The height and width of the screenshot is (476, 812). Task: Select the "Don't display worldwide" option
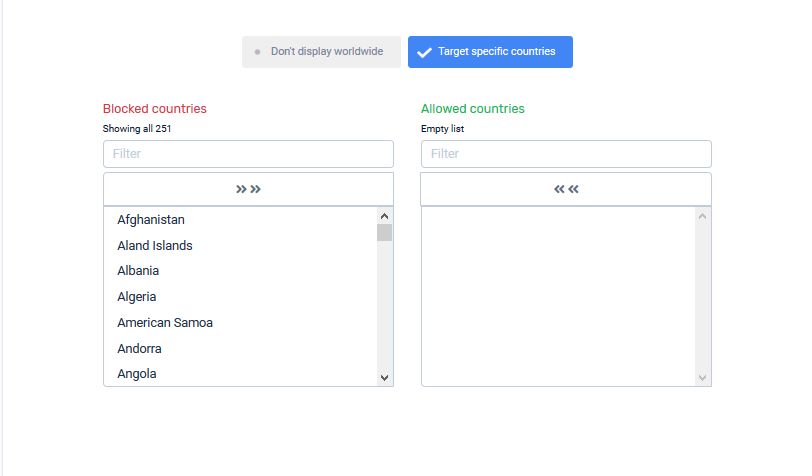coord(321,52)
